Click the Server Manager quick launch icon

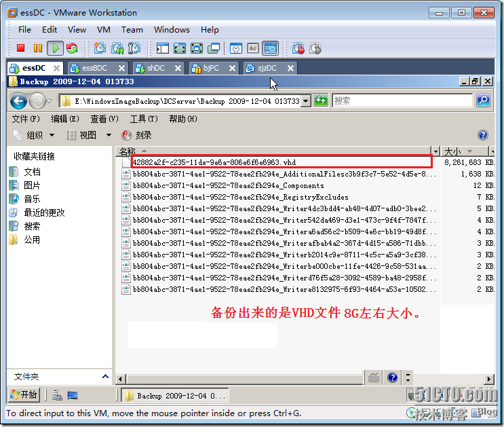[57, 395]
